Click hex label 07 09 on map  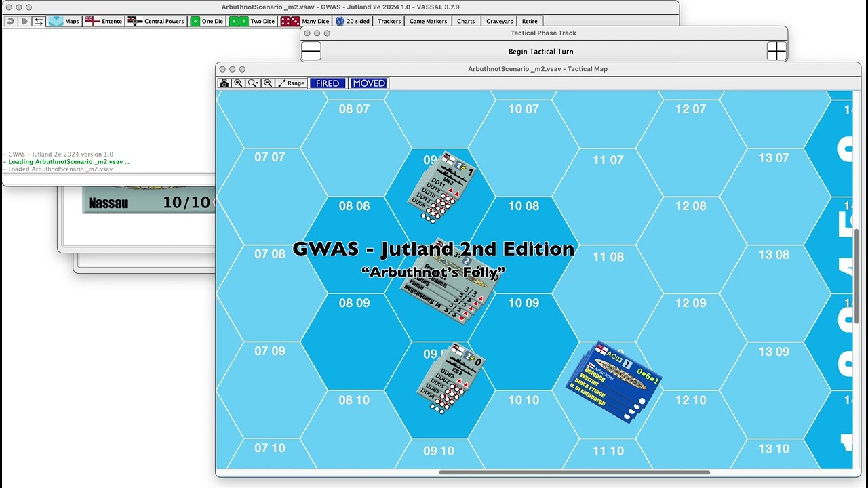click(x=270, y=351)
